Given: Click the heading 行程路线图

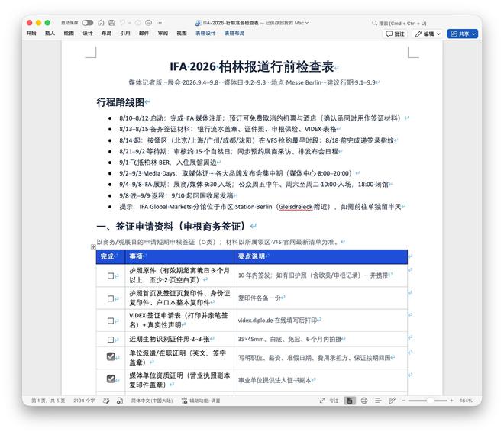Looking at the screenshot, I should point(121,102).
